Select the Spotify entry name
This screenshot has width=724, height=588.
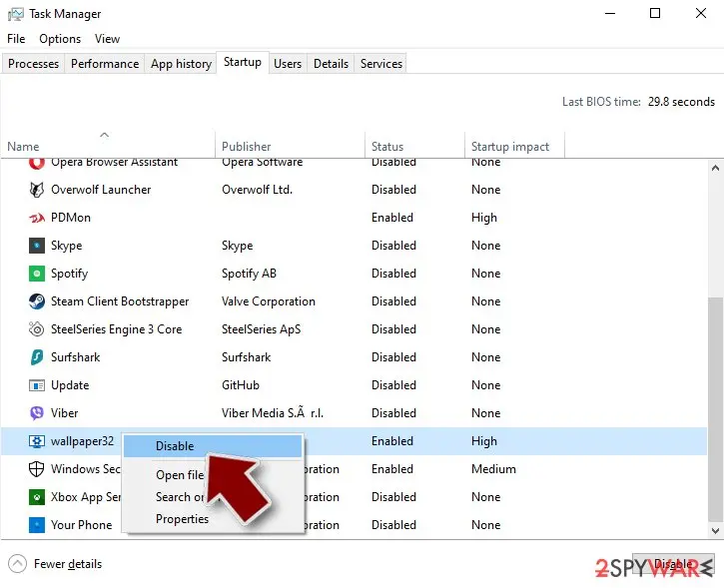coord(69,274)
